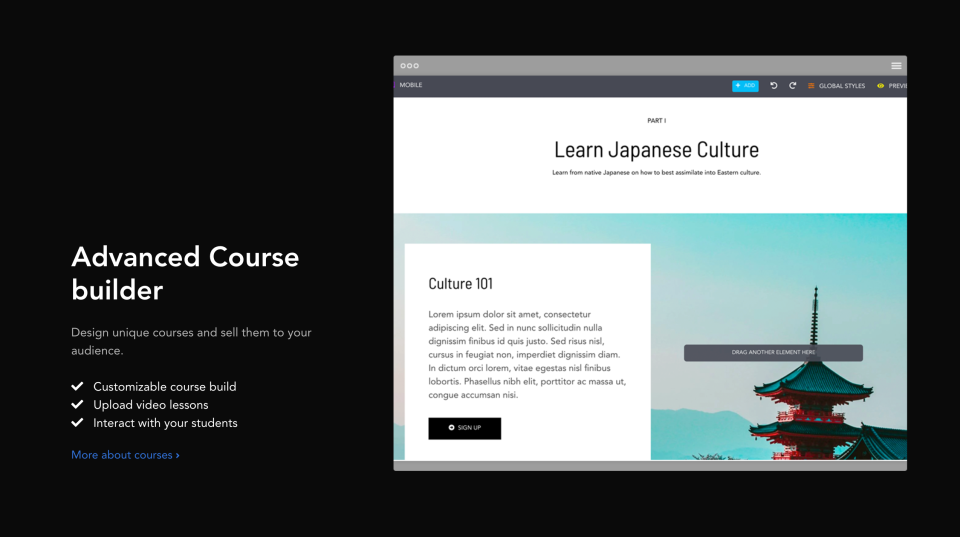Select the Lorem ipsum paragraph text
This screenshot has width=960, height=537.
point(527,355)
